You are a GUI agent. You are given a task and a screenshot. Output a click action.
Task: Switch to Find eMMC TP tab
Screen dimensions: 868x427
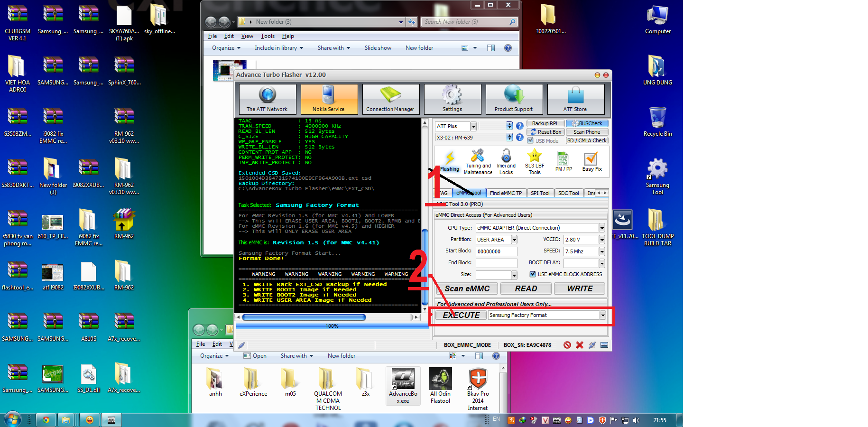click(x=506, y=193)
